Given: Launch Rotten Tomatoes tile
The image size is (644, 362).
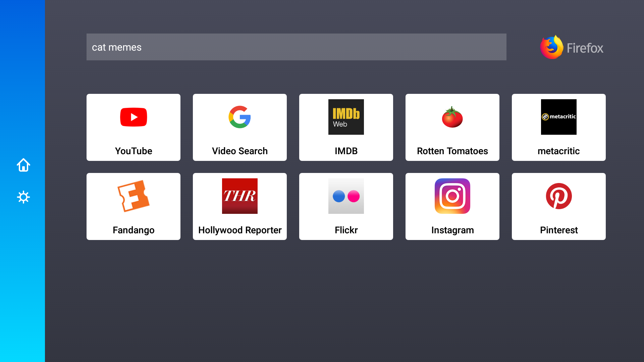Looking at the screenshot, I should pyautogui.click(x=452, y=127).
